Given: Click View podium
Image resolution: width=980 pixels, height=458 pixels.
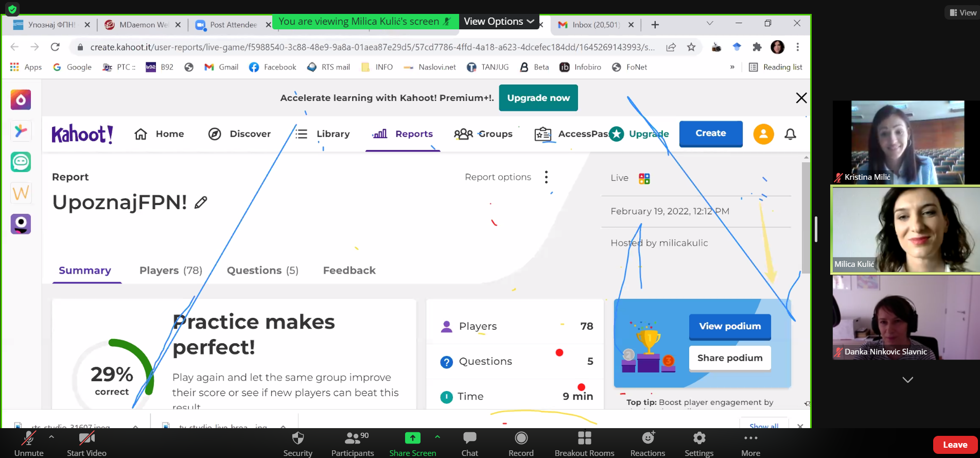Looking at the screenshot, I should 730,326.
